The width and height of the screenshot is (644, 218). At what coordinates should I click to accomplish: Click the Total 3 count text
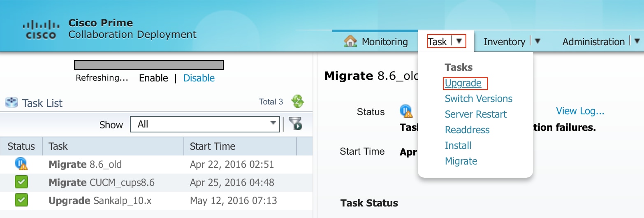pyautogui.click(x=271, y=102)
